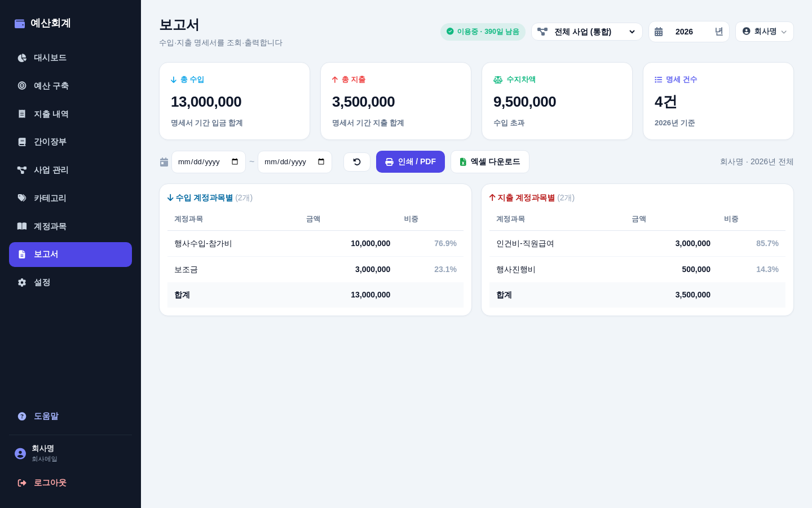Click the 23.1% ratio value
Image resolution: width=812 pixels, height=508 pixels.
pos(445,270)
